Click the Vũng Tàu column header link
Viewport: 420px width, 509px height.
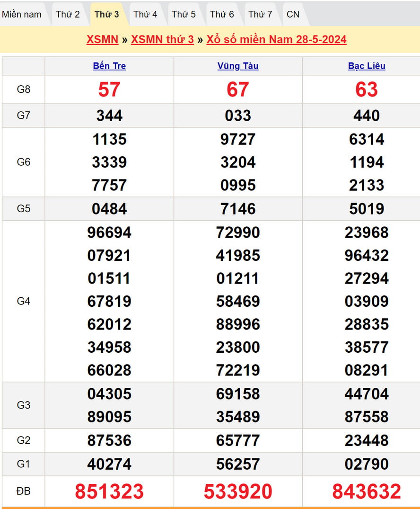click(x=238, y=66)
